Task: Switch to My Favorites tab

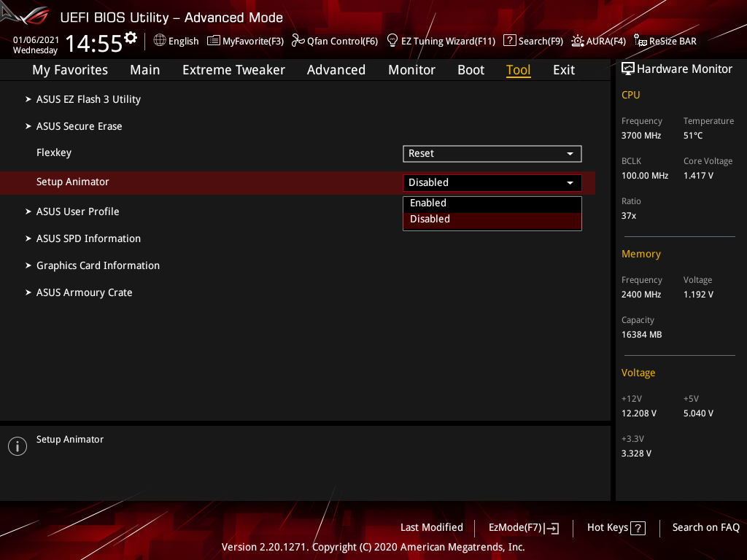Action: pos(70,70)
